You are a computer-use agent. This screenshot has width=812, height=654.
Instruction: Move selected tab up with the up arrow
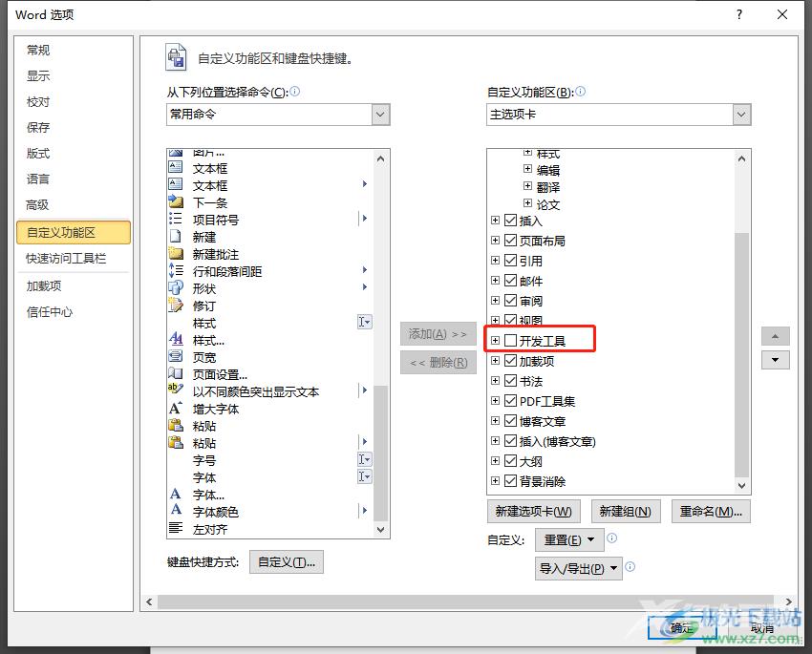(776, 336)
